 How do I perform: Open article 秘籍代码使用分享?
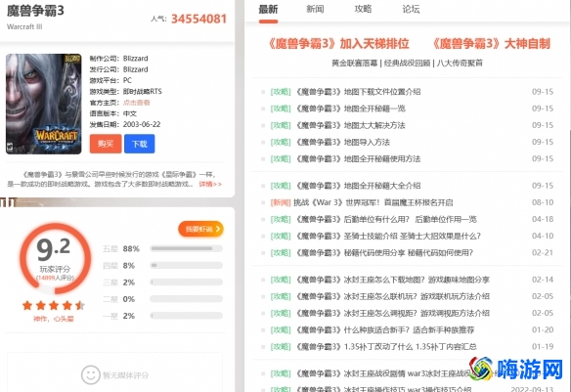click(x=384, y=252)
